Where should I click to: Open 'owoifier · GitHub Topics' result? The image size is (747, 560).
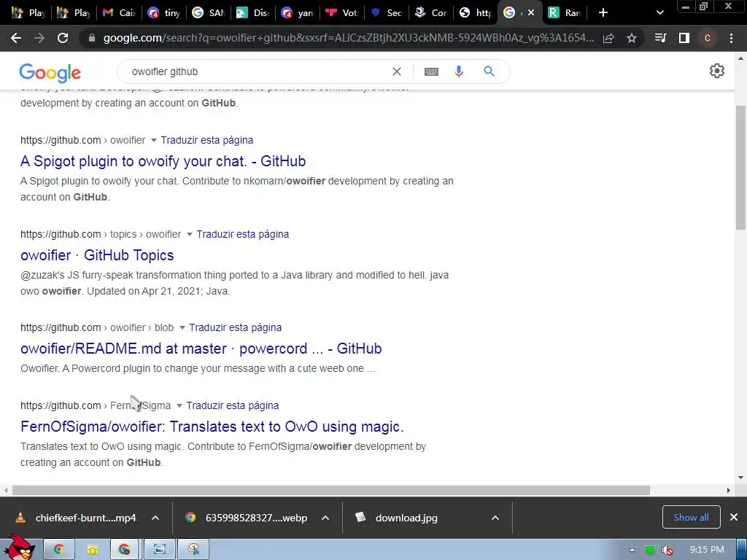click(97, 255)
